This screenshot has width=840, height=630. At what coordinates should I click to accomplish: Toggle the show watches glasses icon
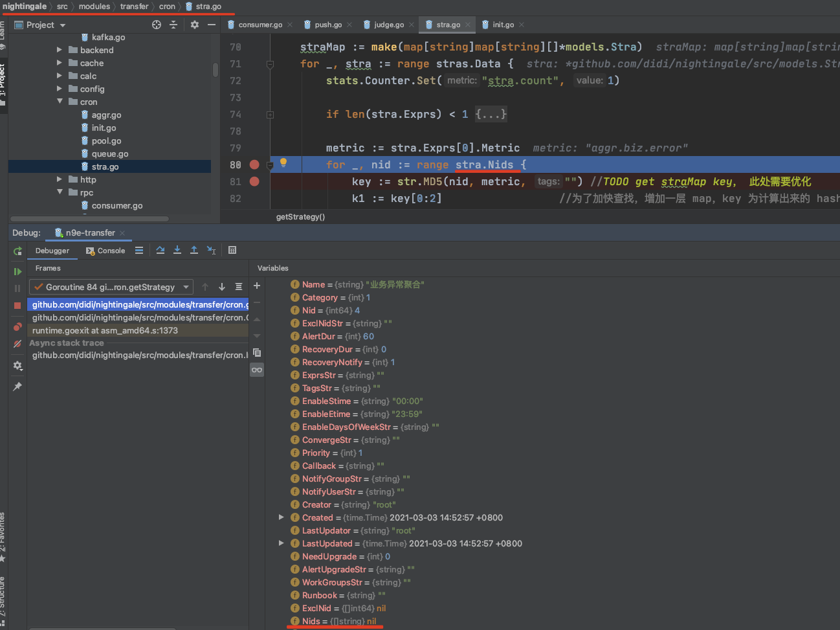(257, 370)
